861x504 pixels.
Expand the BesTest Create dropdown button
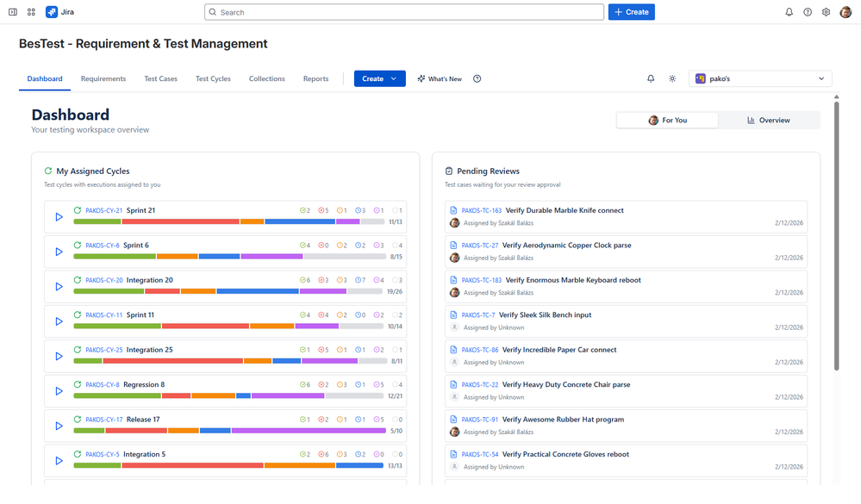point(379,78)
